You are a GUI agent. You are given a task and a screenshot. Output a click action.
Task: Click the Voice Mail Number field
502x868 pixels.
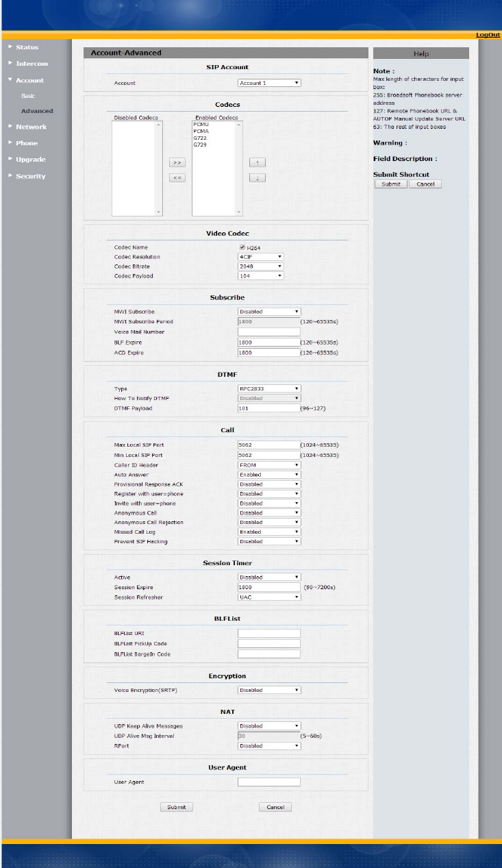point(269,332)
